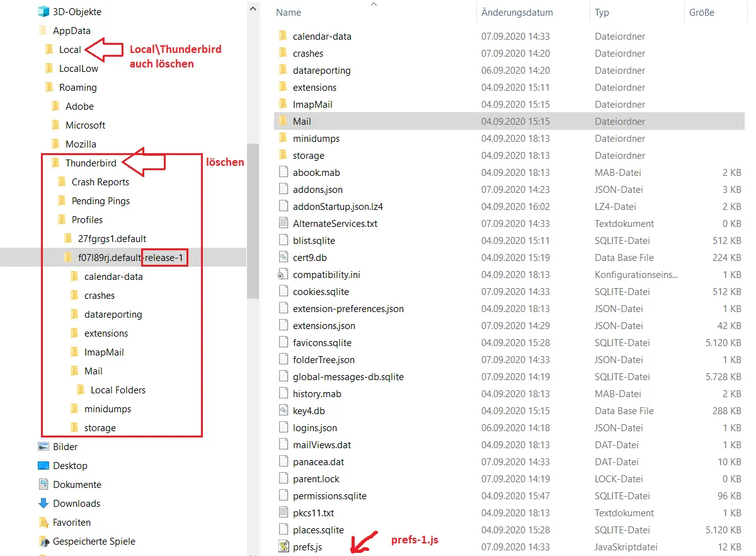Select cookies.sqlite file
Viewport: 756px width, 556px height.
pos(321,291)
